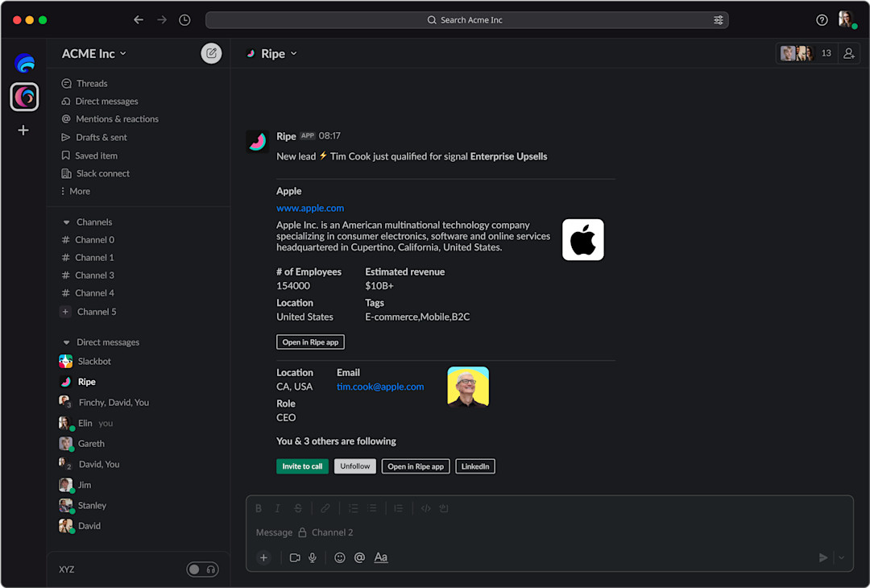Viewport: 870px width, 588px height.
Task: Apply strikethrough formatting
Action: coord(298,508)
